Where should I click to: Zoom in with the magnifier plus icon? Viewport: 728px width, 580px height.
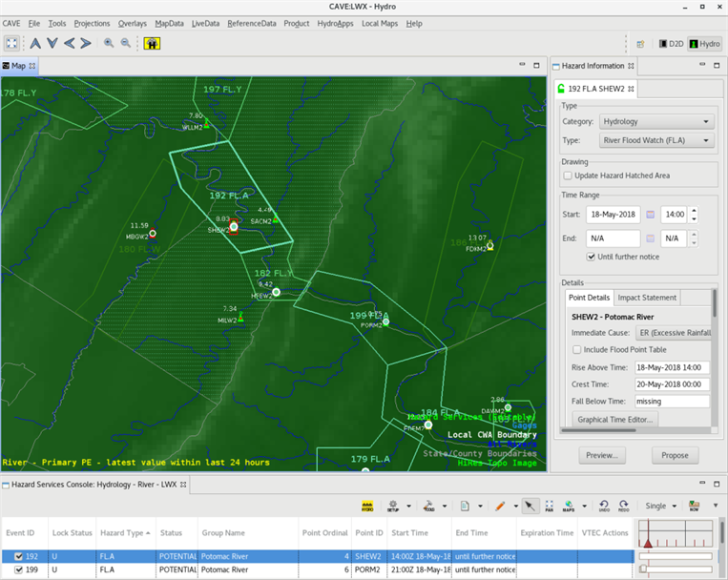click(109, 43)
